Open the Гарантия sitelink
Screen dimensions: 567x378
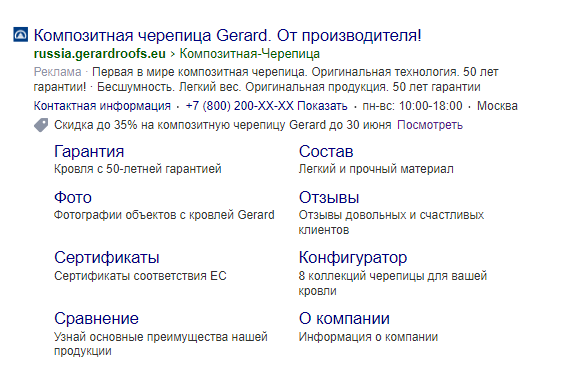pos(89,151)
